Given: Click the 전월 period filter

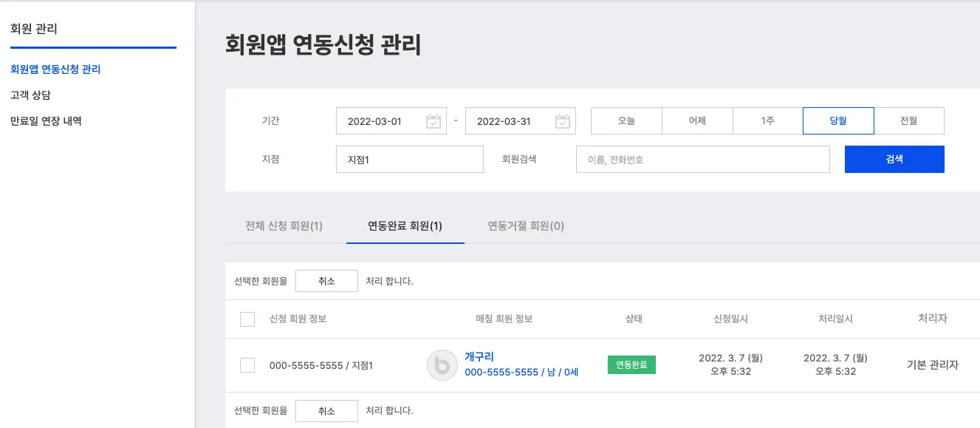Looking at the screenshot, I should pyautogui.click(x=908, y=121).
